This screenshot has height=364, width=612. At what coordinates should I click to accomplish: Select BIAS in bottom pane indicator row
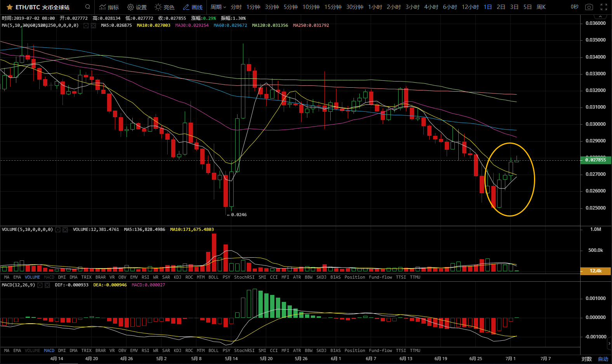335,350
